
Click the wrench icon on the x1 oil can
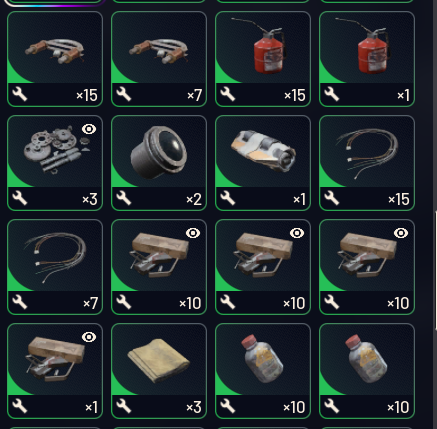coord(332,94)
